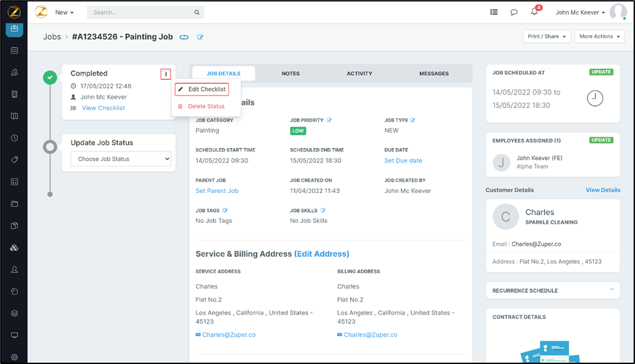
Task: Open the More Actions dropdown
Action: 600,36
